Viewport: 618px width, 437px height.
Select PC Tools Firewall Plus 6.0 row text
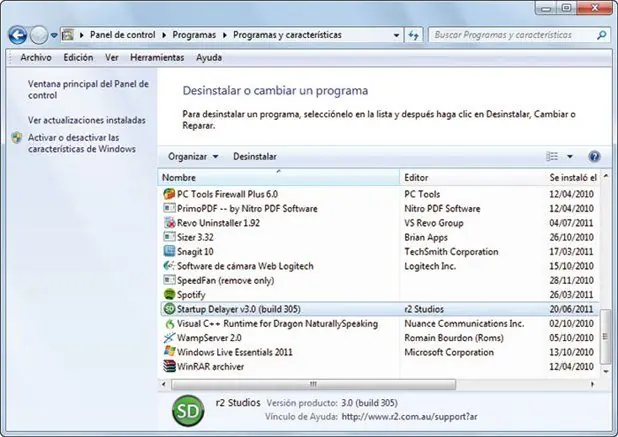[x=227, y=194]
